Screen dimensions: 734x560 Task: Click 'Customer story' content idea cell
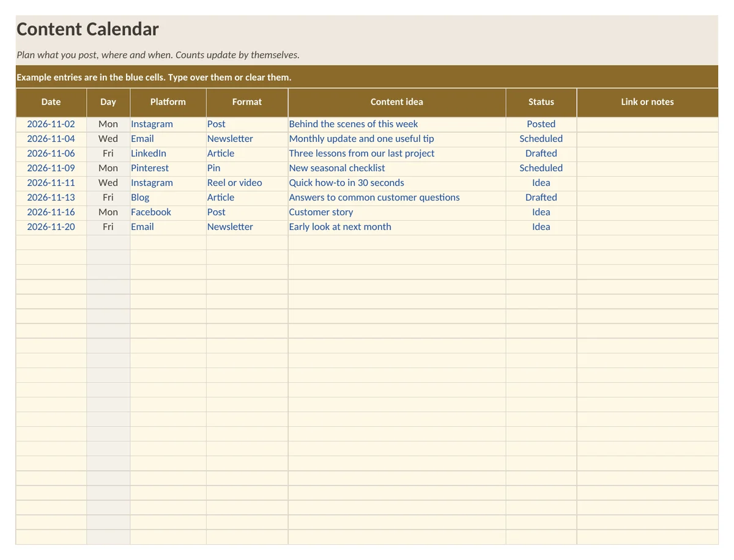coord(397,212)
